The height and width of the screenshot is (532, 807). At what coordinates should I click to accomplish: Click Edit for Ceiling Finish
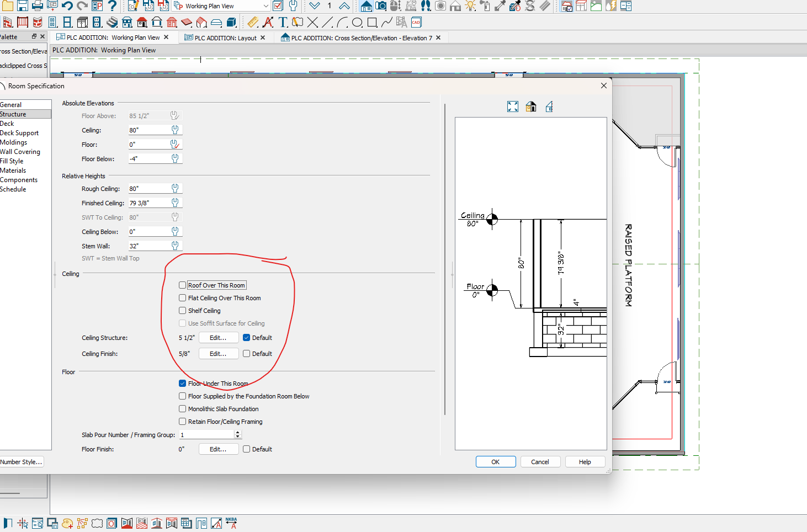click(218, 354)
